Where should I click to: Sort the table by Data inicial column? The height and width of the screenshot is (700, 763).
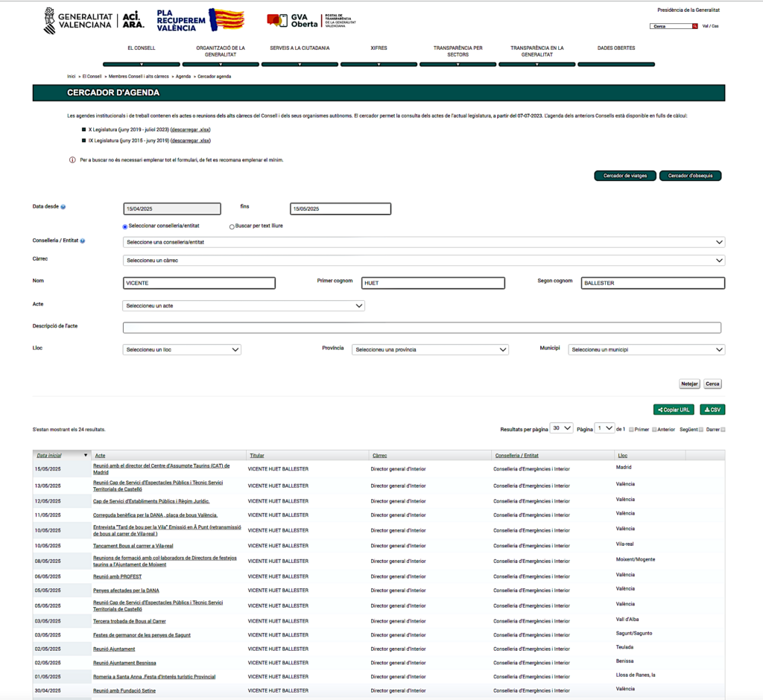(x=49, y=455)
